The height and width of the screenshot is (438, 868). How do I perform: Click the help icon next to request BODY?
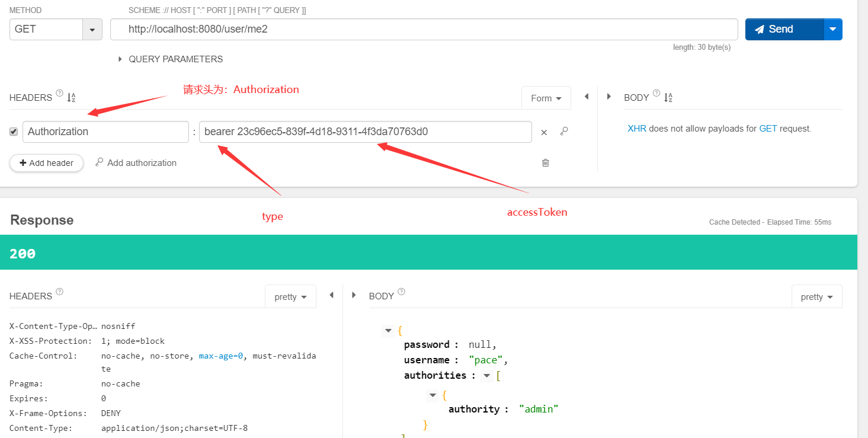tap(656, 93)
